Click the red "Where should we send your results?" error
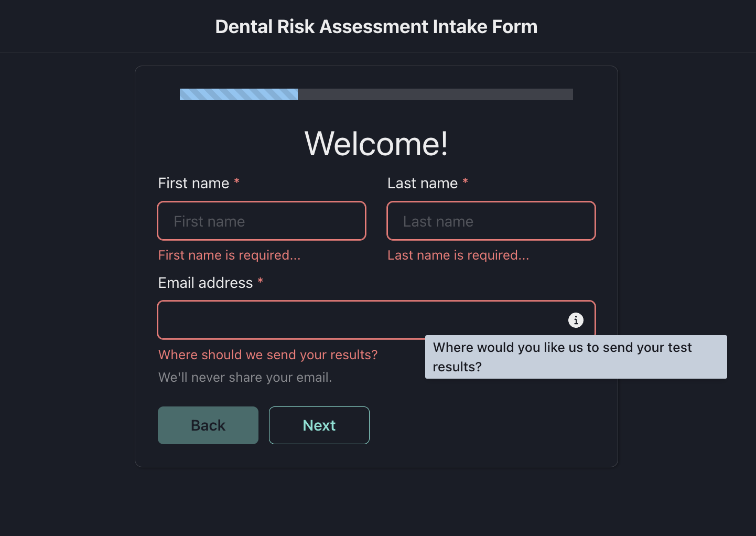 click(268, 355)
